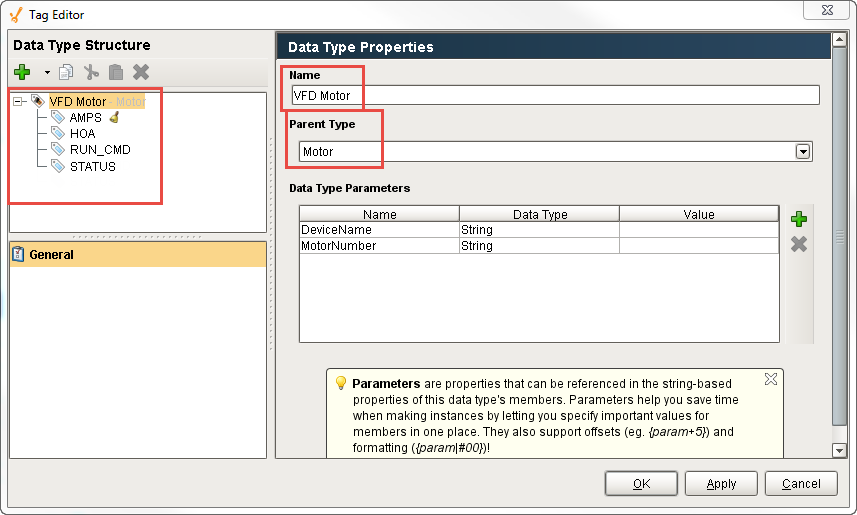
Task: Click the green add tag icon
Action: 22,72
